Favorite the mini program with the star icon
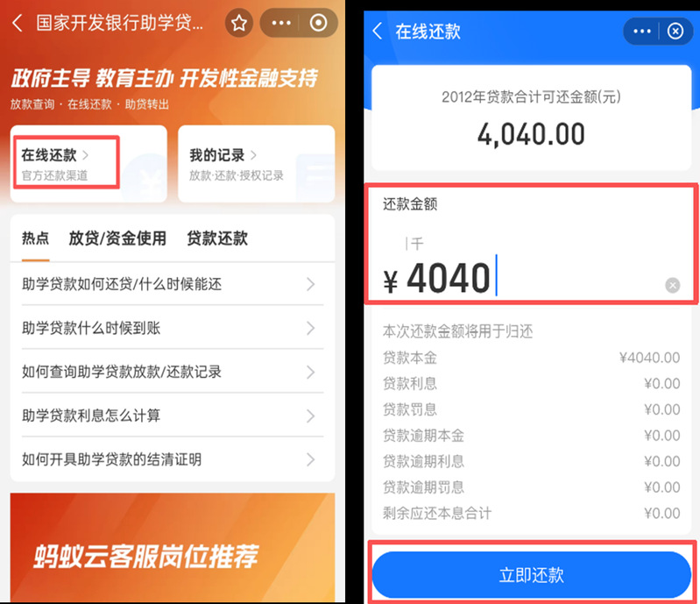This screenshot has width=700, height=604. tap(239, 23)
